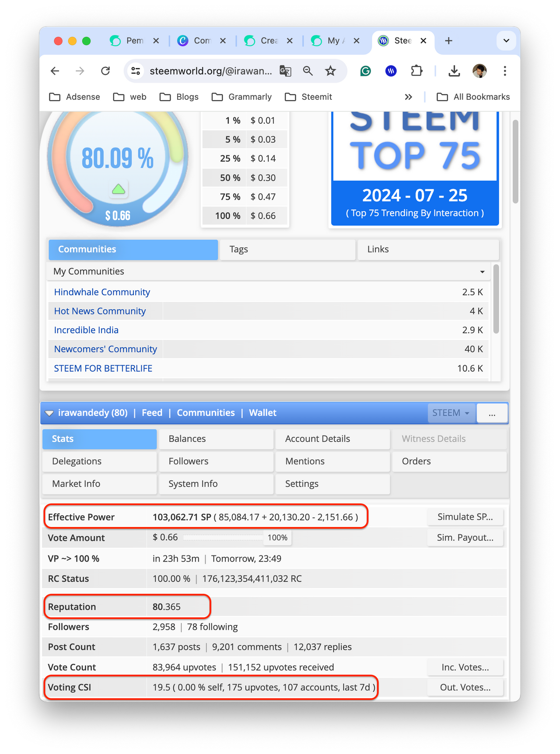Open a new browser tab with the plus
This screenshot has height=754, width=560.
tap(448, 41)
